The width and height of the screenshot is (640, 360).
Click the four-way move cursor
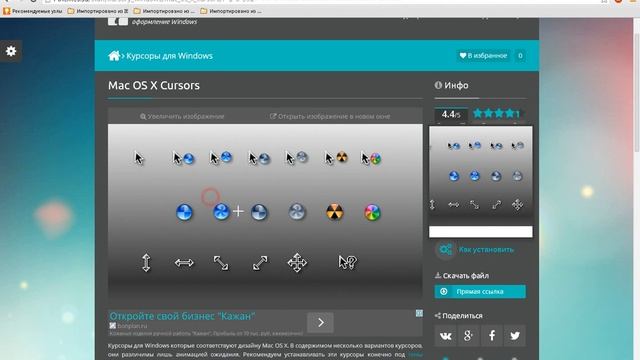[297, 262]
